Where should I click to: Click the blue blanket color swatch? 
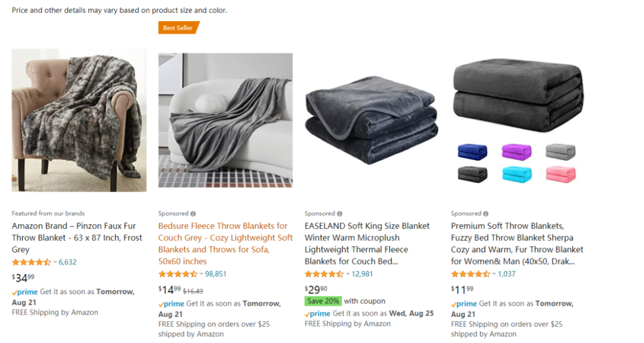point(472,152)
